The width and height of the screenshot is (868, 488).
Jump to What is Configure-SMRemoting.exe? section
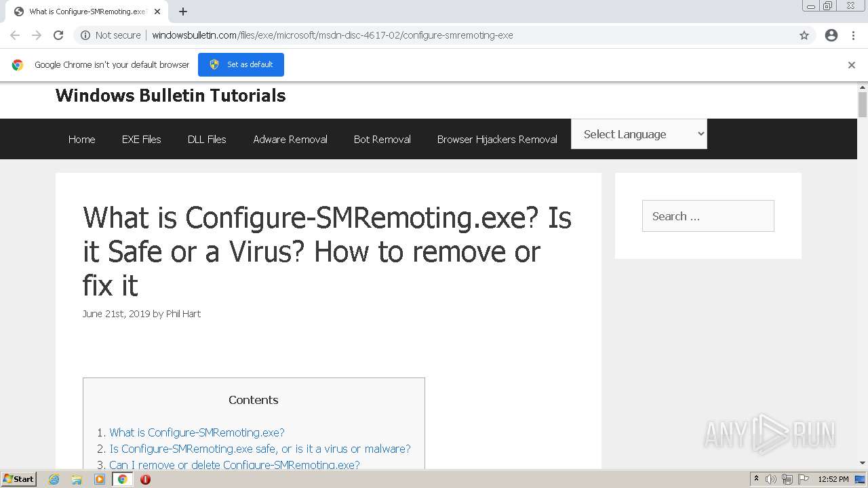pos(197,432)
